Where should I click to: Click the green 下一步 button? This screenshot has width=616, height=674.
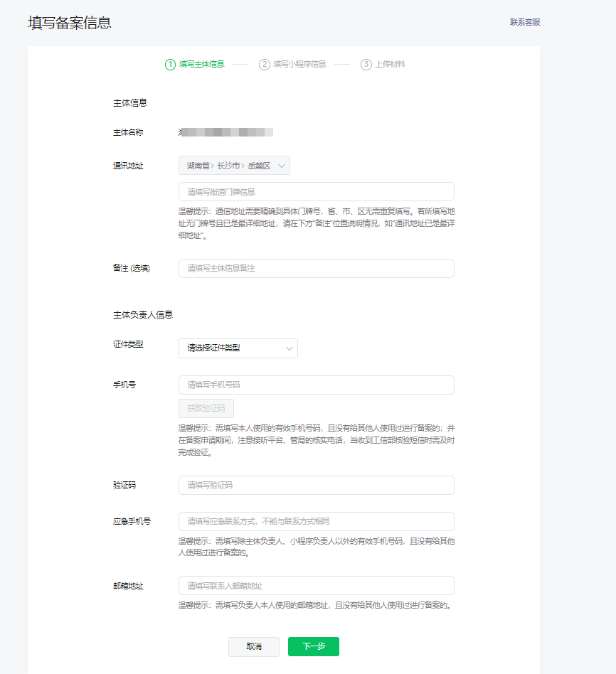pos(313,646)
